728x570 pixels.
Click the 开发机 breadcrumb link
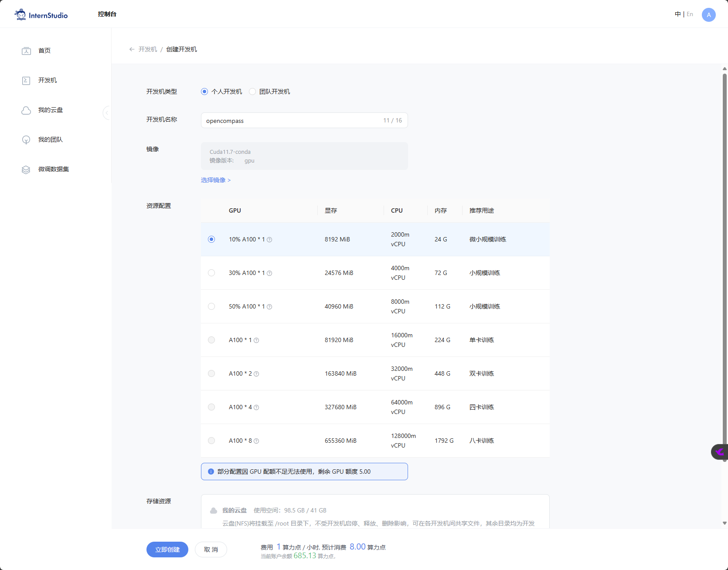148,49
